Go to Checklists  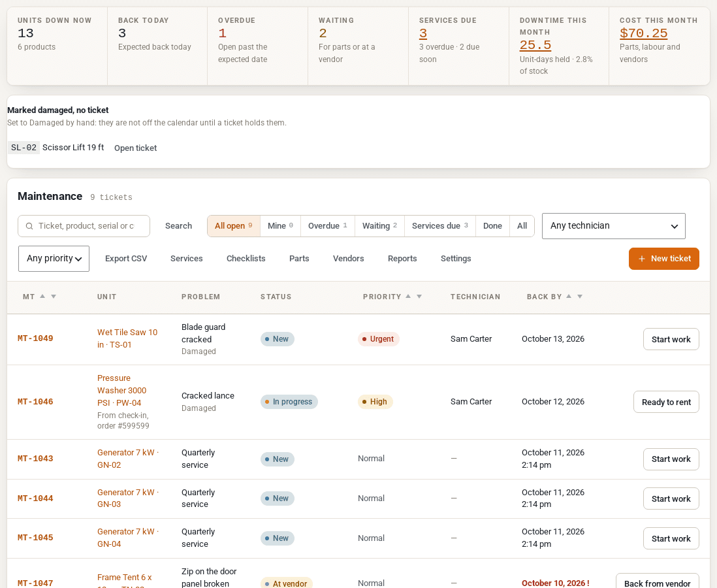tap(246, 259)
